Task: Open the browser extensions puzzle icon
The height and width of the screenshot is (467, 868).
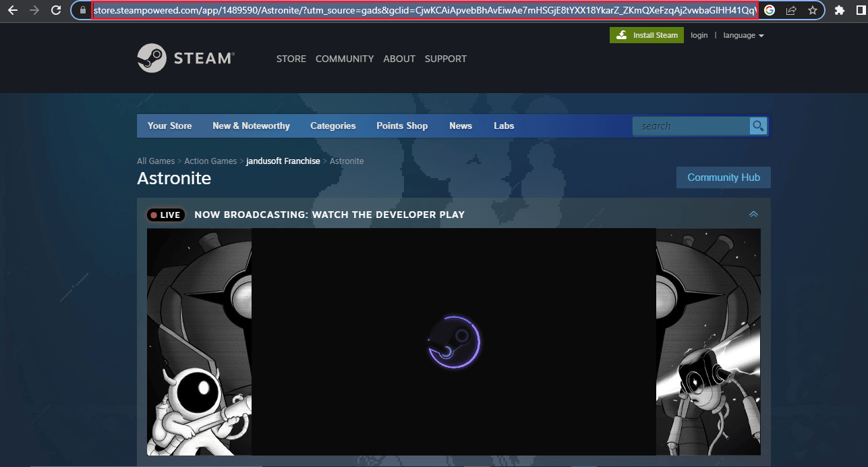Action: 840,11
